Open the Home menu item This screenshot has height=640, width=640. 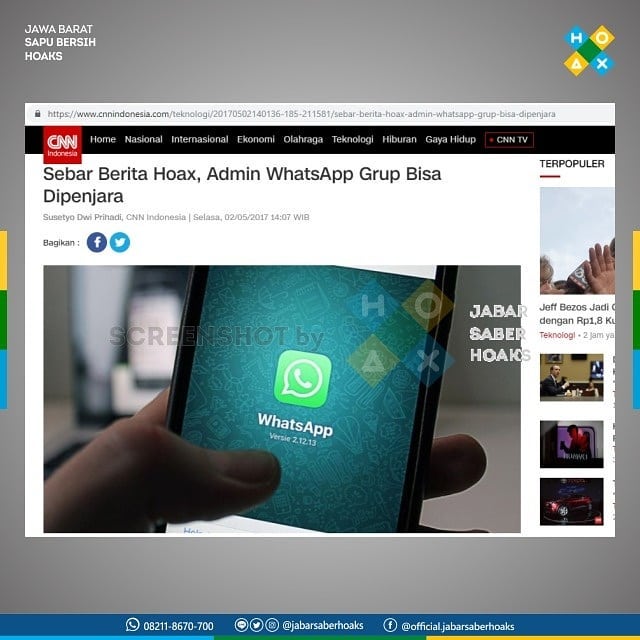(103, 140)
